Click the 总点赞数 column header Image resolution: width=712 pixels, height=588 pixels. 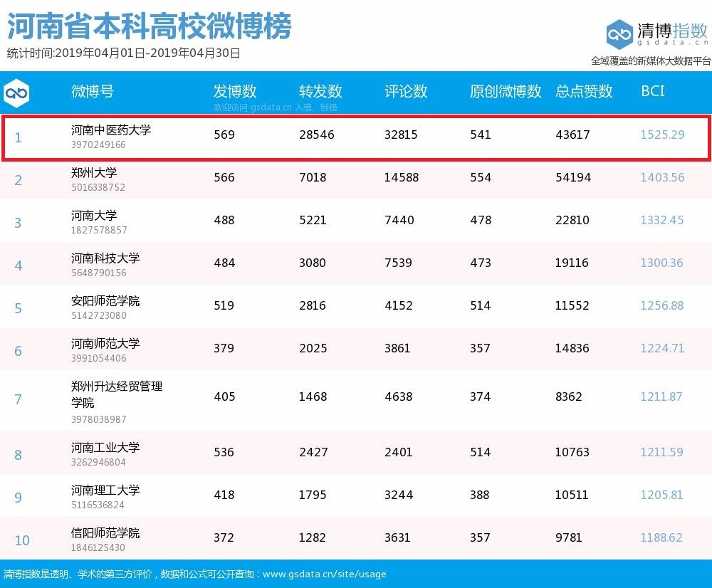tap(584, 92)
